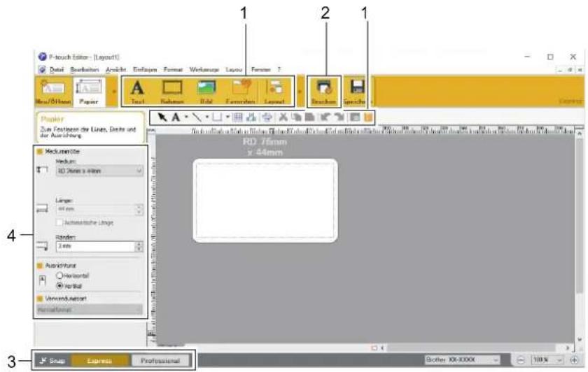
Task: Insert an image with the Bild icon
Action: [x=206, y=91]
